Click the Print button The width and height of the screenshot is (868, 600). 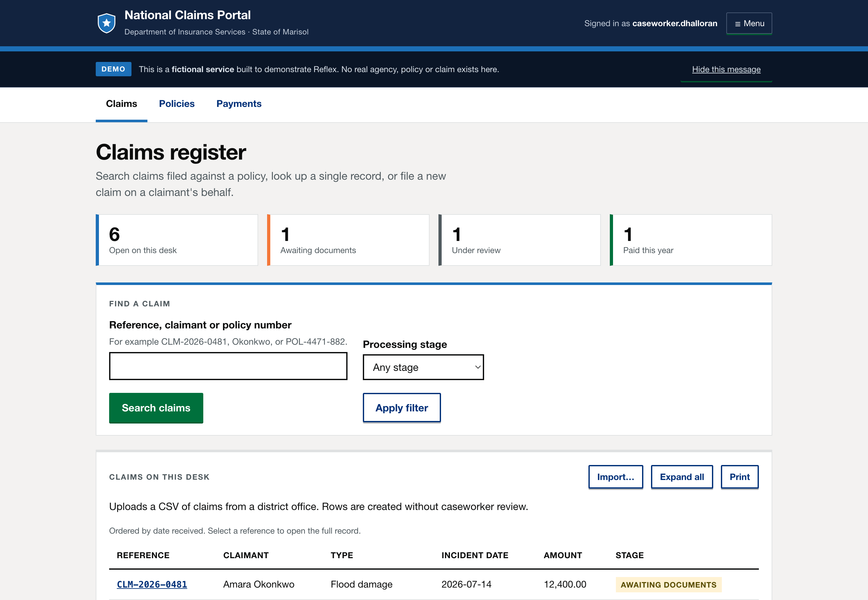pos(739,477)
